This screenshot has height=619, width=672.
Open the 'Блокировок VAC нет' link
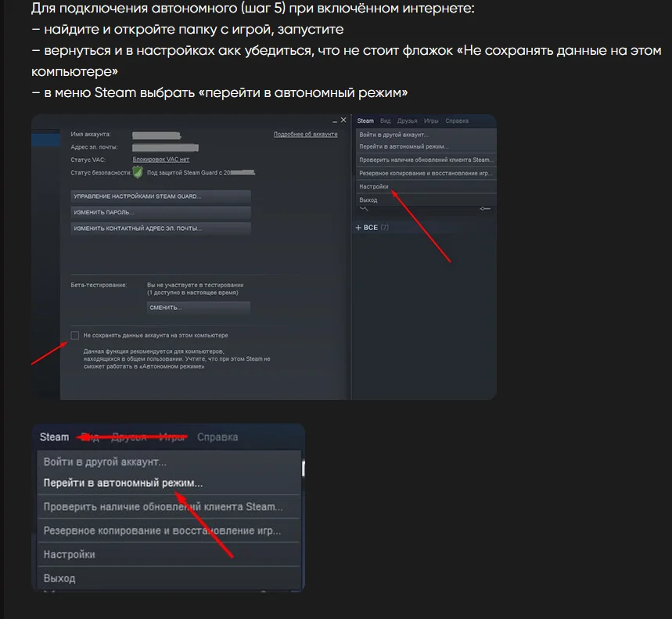coord(160,160)
